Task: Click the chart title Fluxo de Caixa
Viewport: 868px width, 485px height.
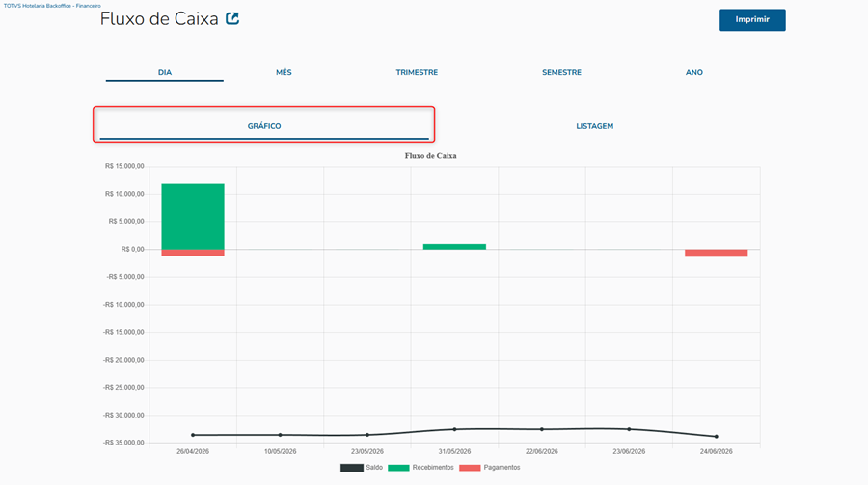Action: [x=431, y=156]
